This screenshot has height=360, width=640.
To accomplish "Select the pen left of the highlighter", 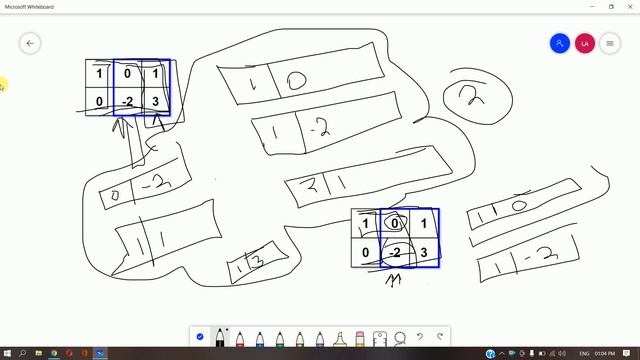I will click(320, 339).
